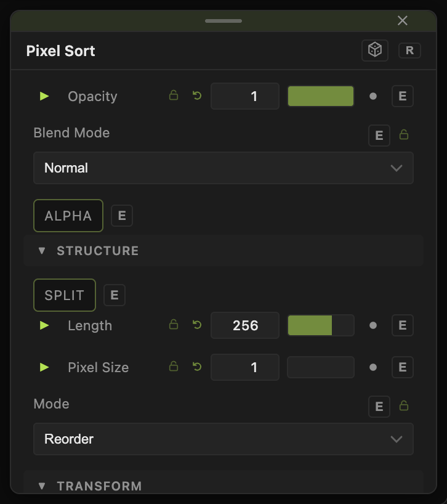Reset the Length value arrow icon

pos(197,325)
